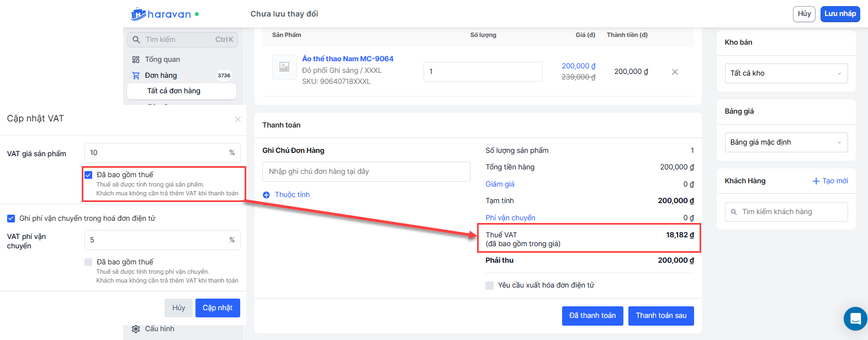
Task: Close the Cập nhật VAT panel
Action: coord(238,119)
